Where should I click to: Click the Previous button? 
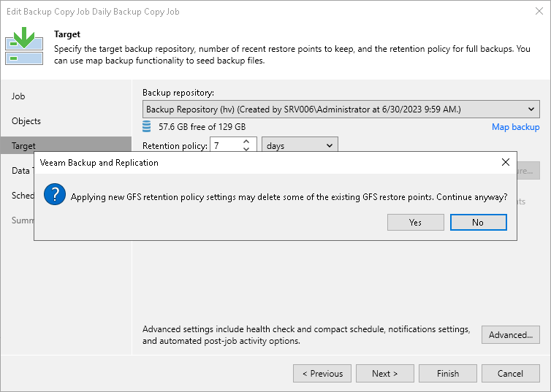pyautogui.click(x=322, y=374)
